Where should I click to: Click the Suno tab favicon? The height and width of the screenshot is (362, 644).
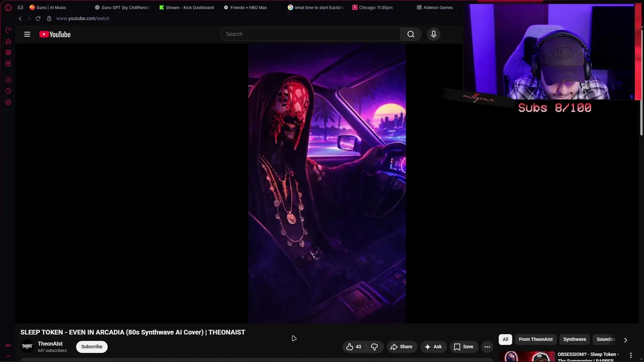tap(32, 8)
